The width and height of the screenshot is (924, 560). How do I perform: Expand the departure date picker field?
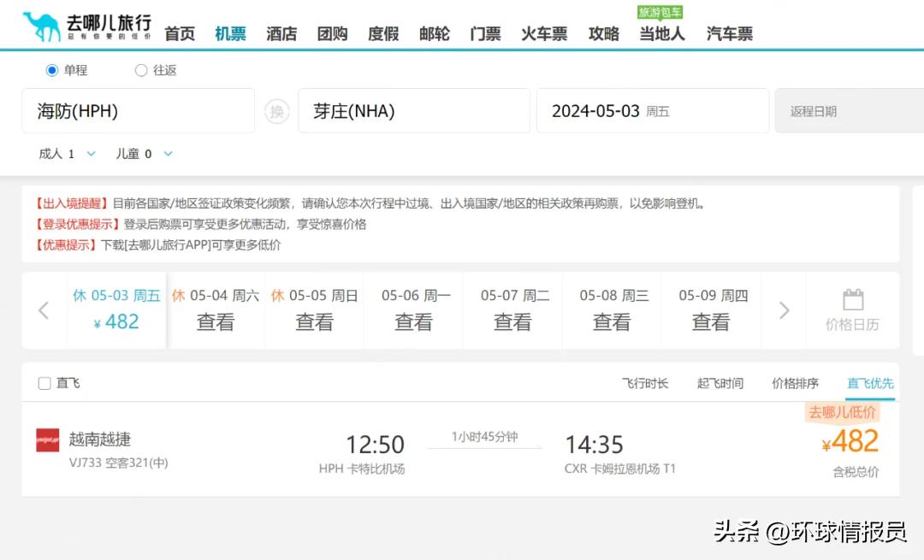pyautogui.click(x=652, y=110)
